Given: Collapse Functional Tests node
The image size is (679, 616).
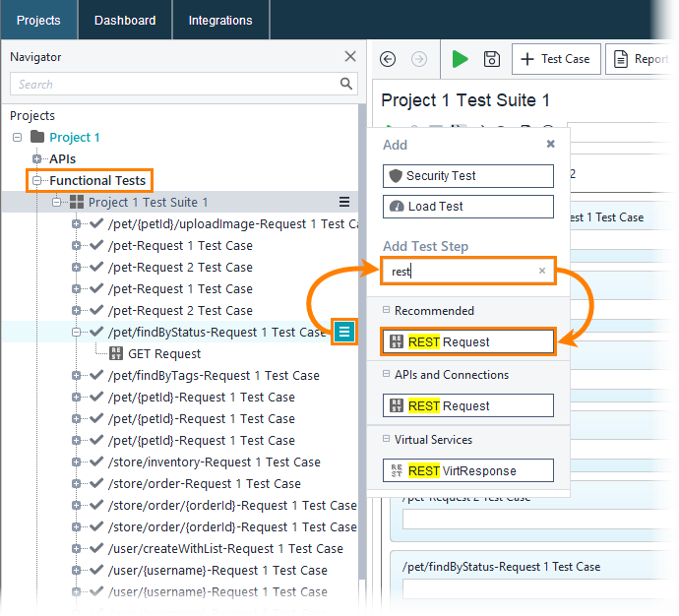Looking at the screenshot, I should [x=36, y=180].
